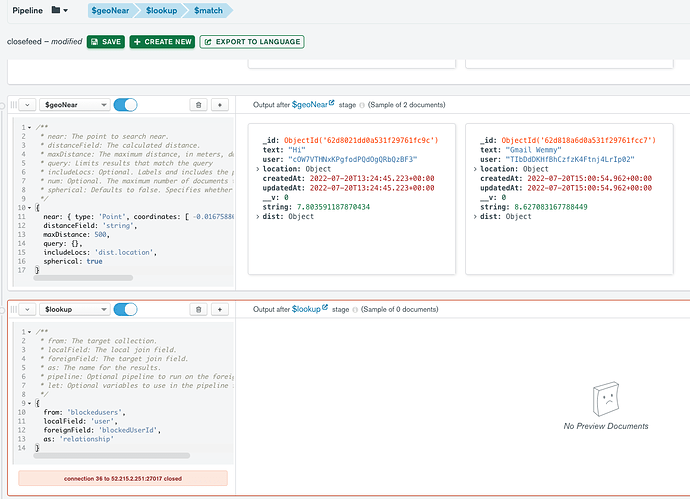Image resolution: width=690 pixels, height=499 pixels.
Task: Select $lookup in the pipeline breadcrumb
Action: 160,10
